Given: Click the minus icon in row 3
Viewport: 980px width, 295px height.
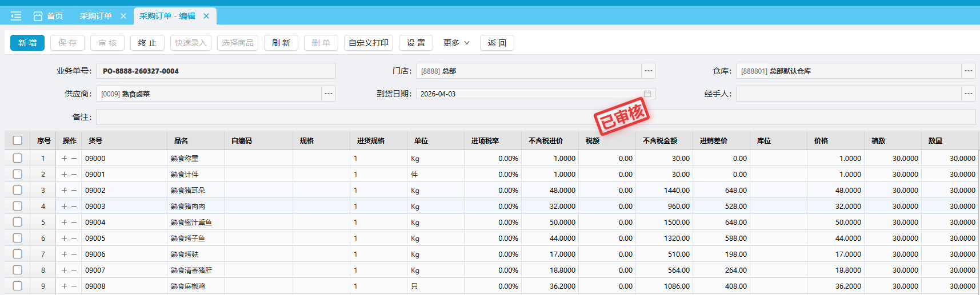Looking at the screenshot, I should 74,191.
